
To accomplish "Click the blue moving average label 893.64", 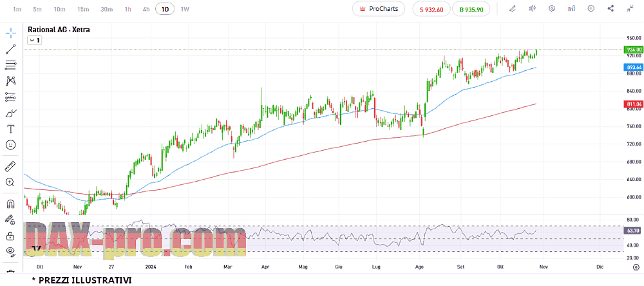I will [634, 67].
